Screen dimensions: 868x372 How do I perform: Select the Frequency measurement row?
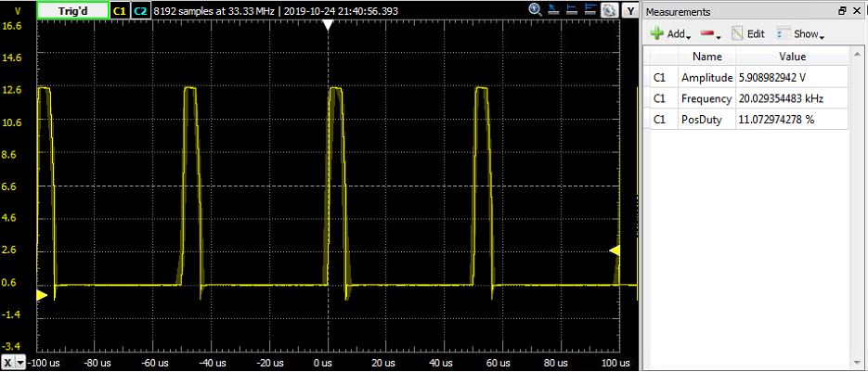[x=706, y=98]
